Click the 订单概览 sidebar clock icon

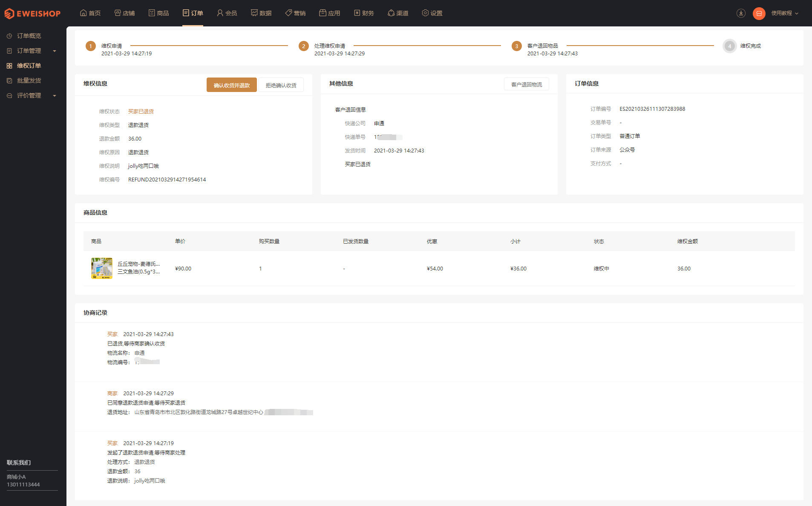pyautogui.click(x=9, y=36)
